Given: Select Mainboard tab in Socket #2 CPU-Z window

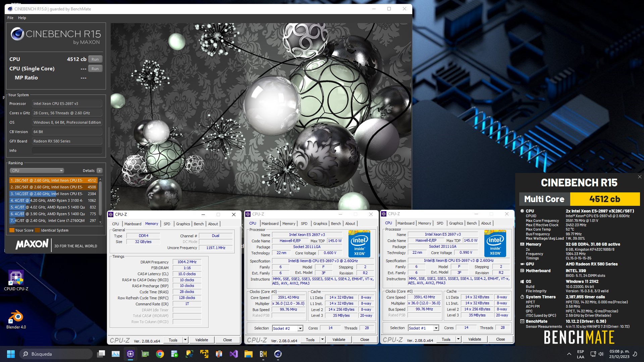Looking at the screenshot, I should (x=270, y=224).
